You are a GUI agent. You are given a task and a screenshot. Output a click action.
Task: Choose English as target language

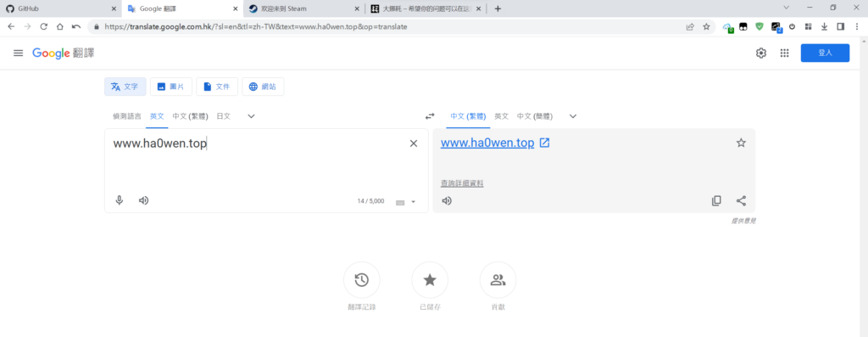[502, 116]
